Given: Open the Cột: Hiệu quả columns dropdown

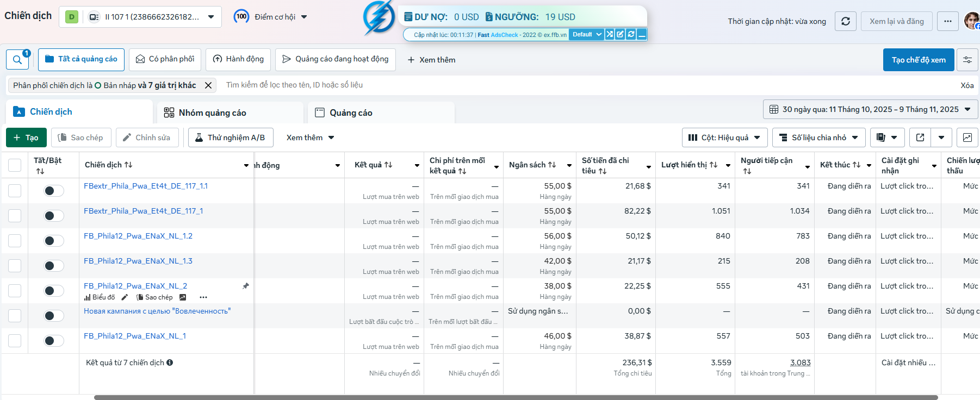Looking at the screenshot, I should [724, 137].
